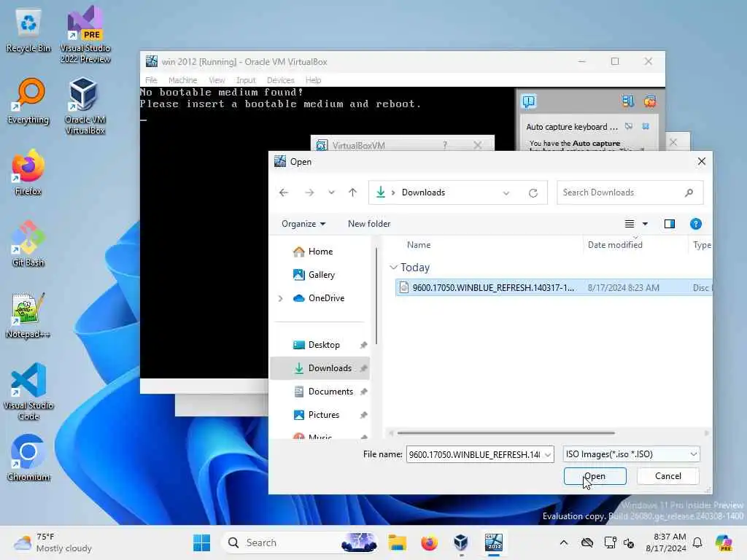Open Firefox from the desktop
This screenshot has width=747, height=560.
28,172
